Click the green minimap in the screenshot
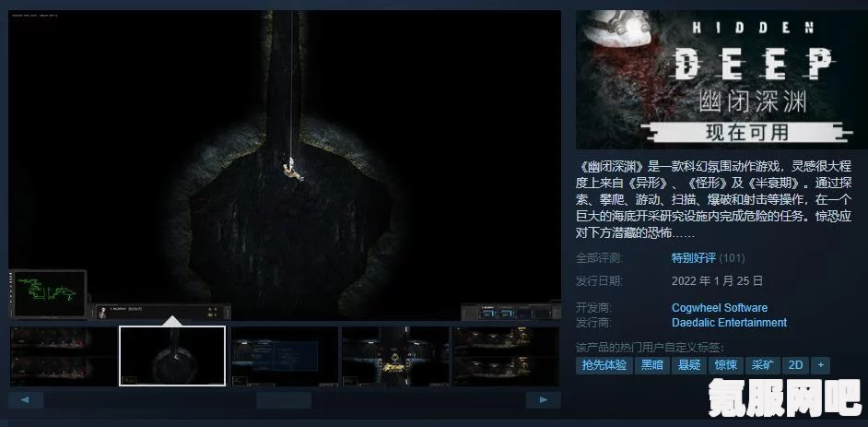This screenshot has height=427, width=868. [x=49, y=293]
